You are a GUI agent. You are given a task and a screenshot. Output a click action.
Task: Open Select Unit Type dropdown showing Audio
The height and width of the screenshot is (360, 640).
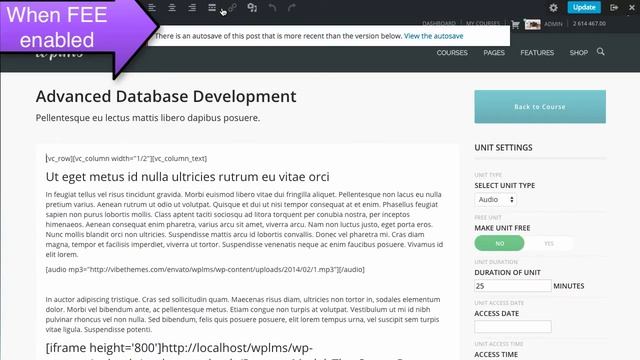point(495,200)
